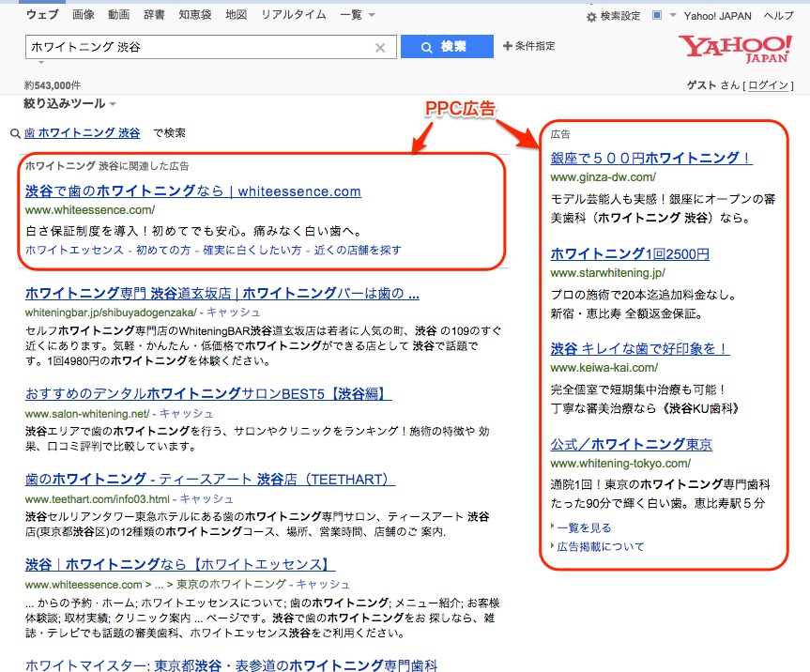Clear the search box with the X icon

tap(380, 48)
